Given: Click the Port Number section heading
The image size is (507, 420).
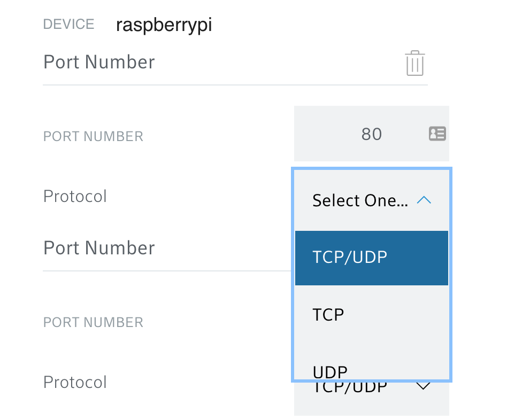Looking at the screenshot, I should [x=98, y=62].
